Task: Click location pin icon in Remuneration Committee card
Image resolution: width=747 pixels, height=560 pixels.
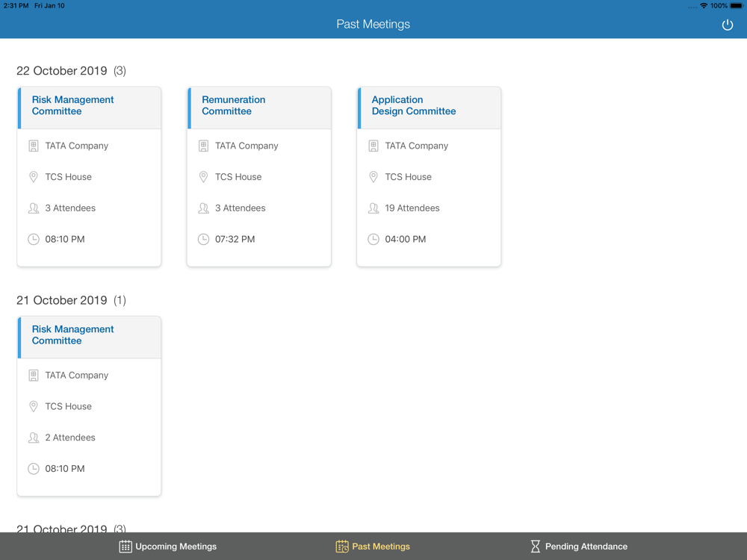Action: 203,177
